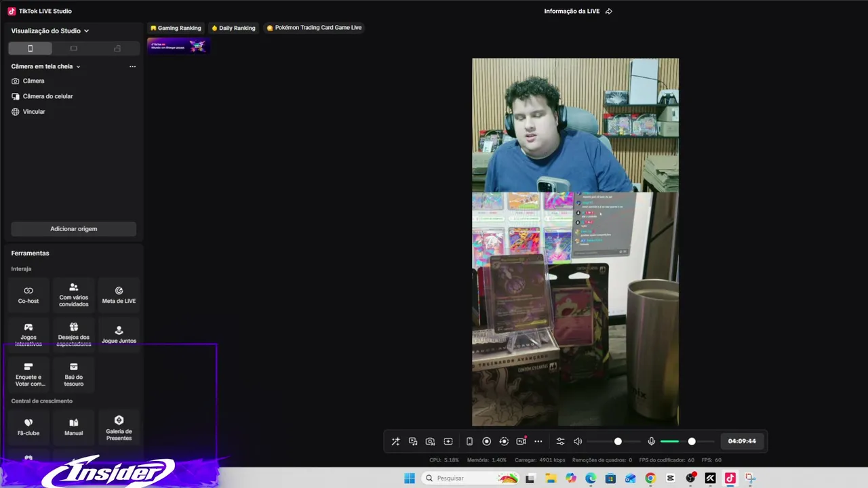Click the magic wand effects icon
This screenshot has height=488, width=868.
pyautogui.click(x=395, y=441)
